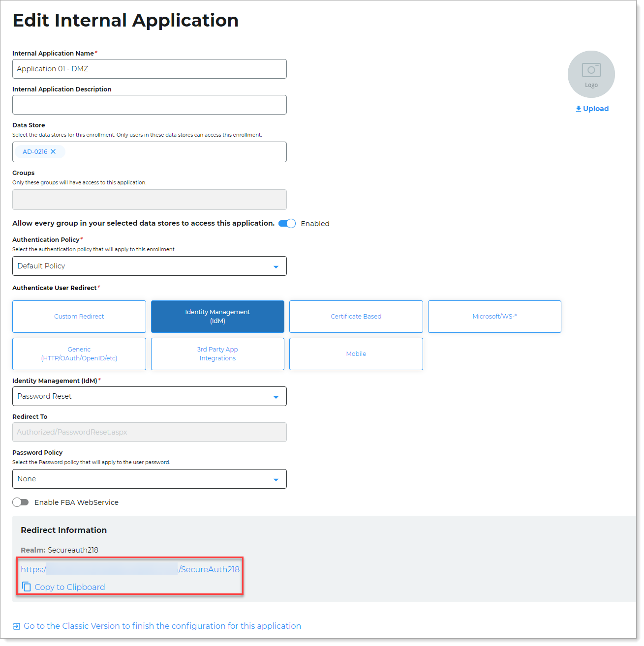Click the Copy to Clipboard icon
The height and width of the screenshot is (646, 644).
27,587
